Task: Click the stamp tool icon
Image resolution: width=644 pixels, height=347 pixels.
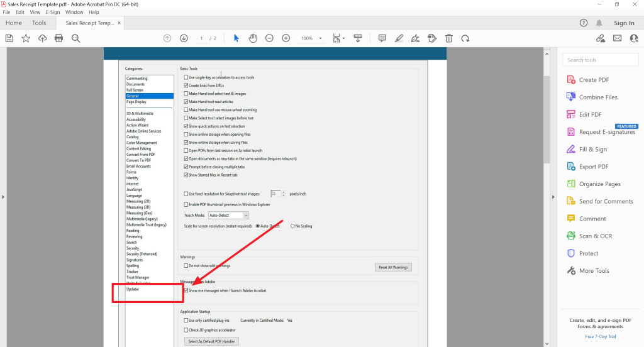Action: (432, 38)
